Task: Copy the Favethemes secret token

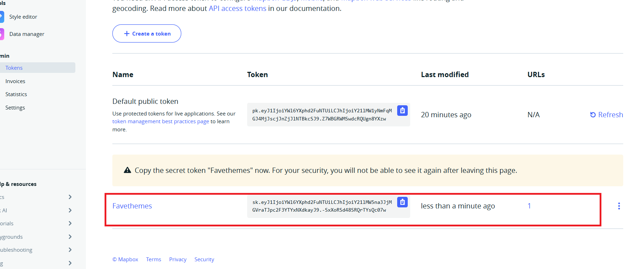Action: pyautogui.click(x=402, y=202)
